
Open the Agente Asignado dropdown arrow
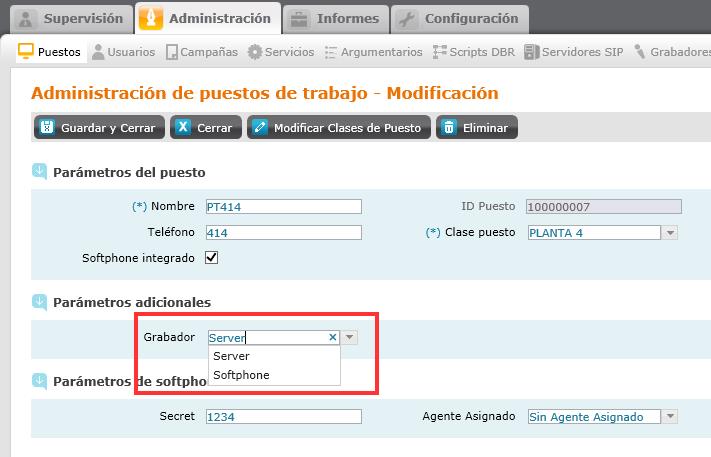click(x=670, y=416)
